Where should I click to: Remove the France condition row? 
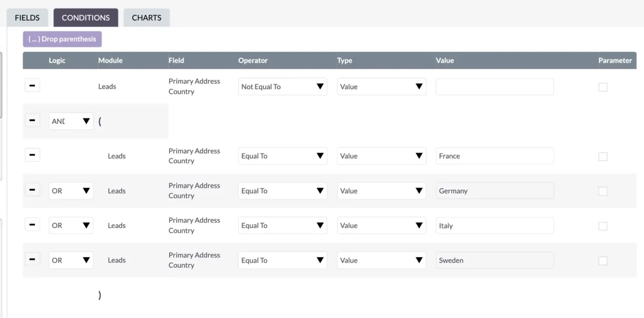click(x=32, y=155)
